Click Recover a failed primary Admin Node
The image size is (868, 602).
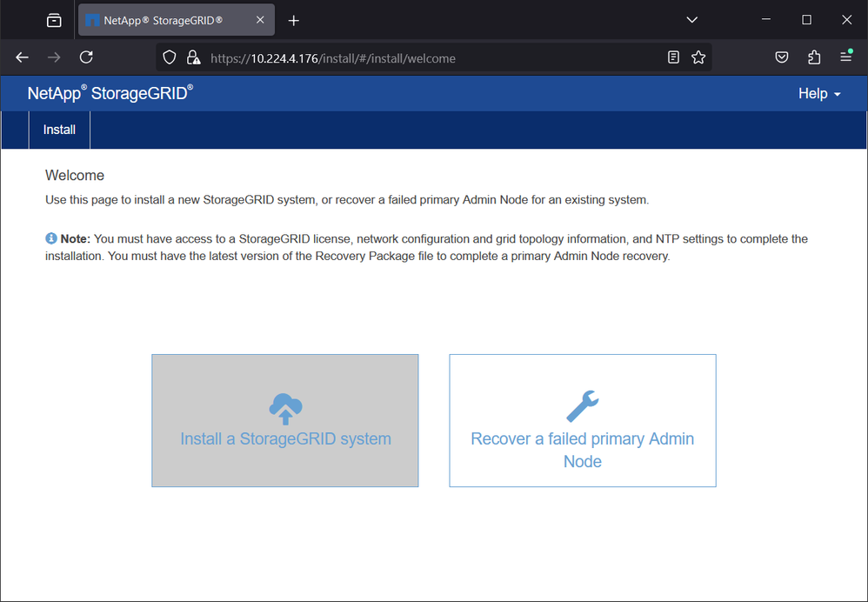[583, 421]
